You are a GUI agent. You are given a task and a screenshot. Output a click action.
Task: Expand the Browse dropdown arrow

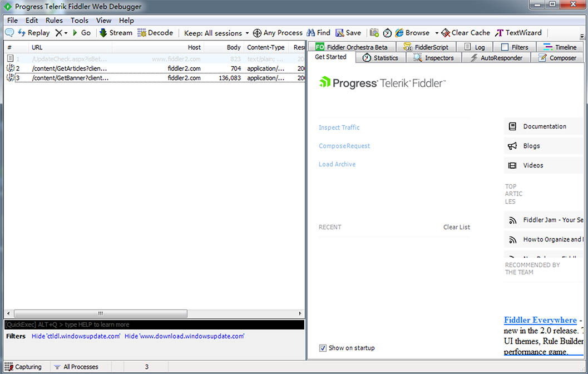(437, 33)
